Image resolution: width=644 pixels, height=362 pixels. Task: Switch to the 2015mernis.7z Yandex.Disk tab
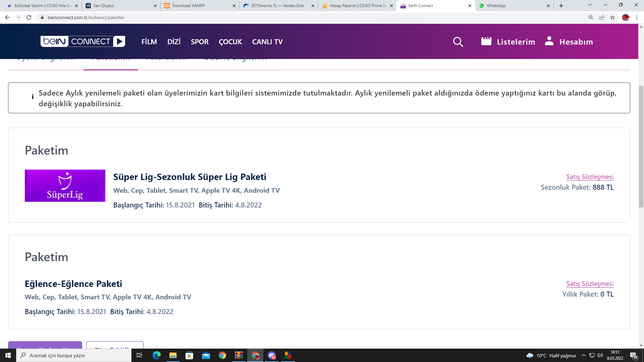[x=278, y=6]
